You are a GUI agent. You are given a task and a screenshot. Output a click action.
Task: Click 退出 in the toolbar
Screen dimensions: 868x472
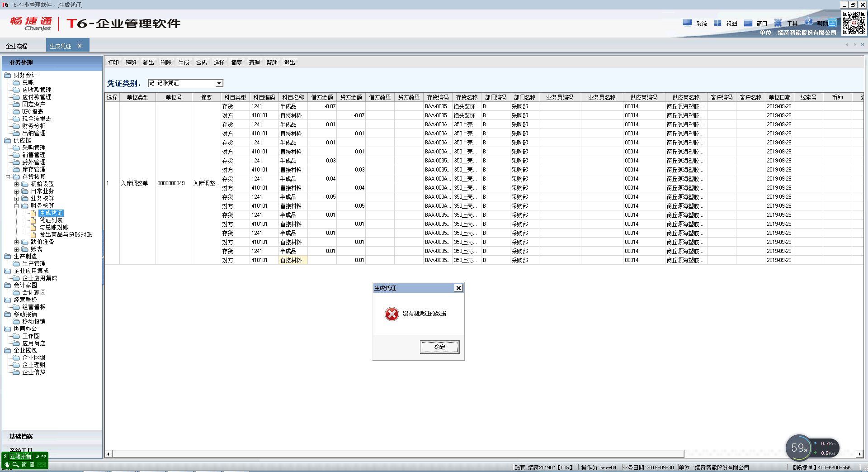(290, 62)
